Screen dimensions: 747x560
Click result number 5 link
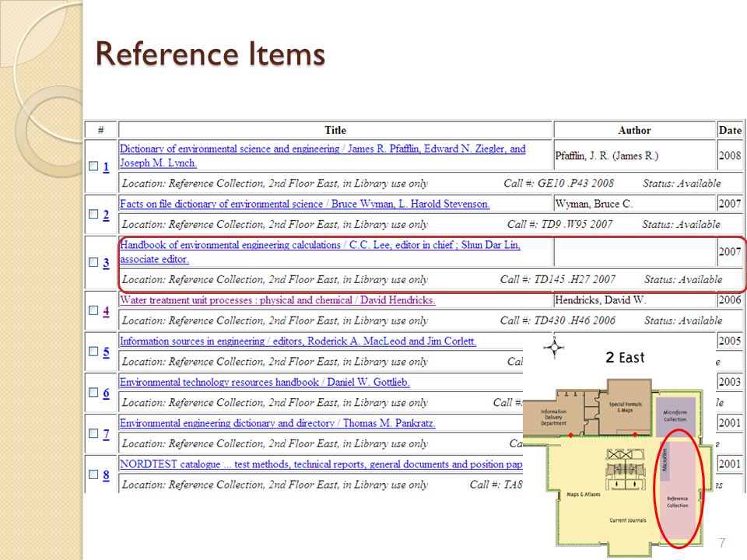click(106, 352)
